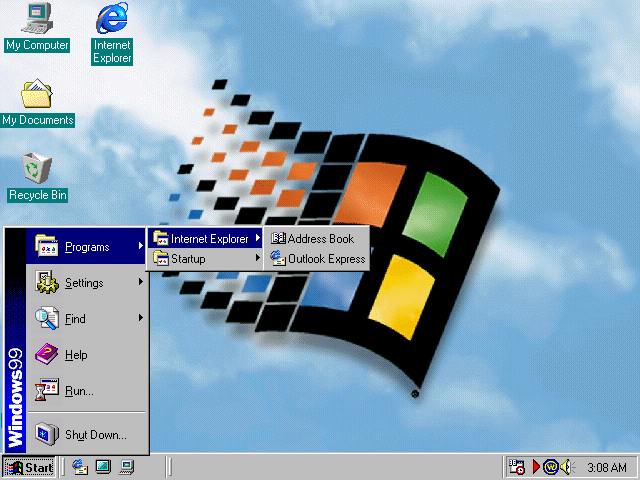Open the Find submenu in Start menu
Viewport: 640px width, 480px height.
point(86,318)
